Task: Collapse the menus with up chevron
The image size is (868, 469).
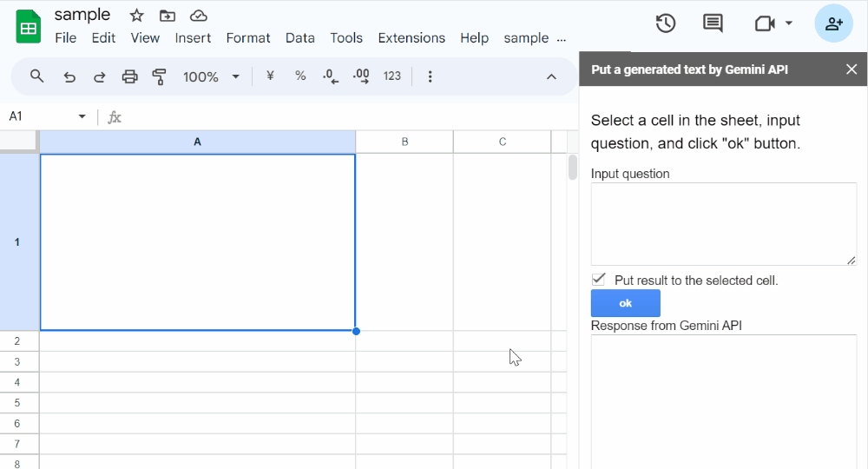Action: coord(551,77)
